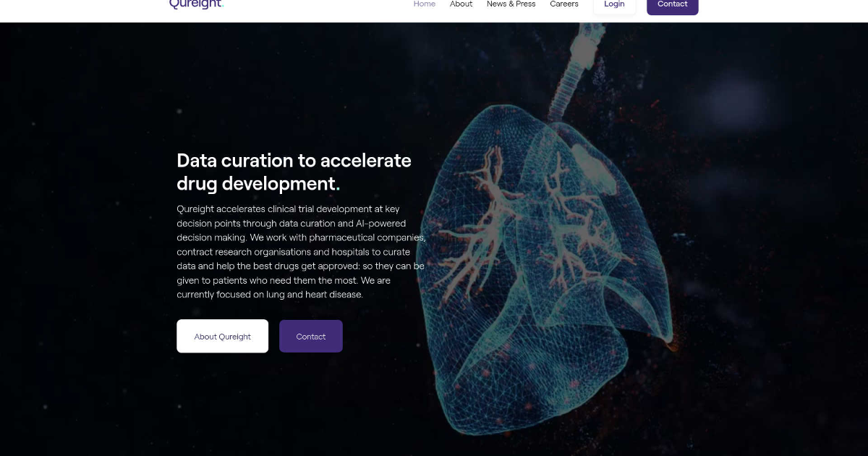Open the login page via the outlined button
This screenshot has height=456, width=868.
[614, 4]
